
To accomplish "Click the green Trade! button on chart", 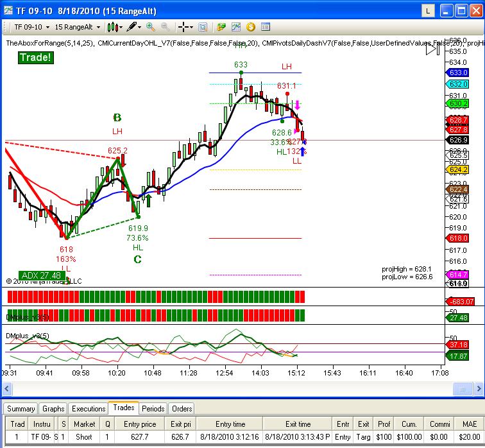I will pos(35,58).
